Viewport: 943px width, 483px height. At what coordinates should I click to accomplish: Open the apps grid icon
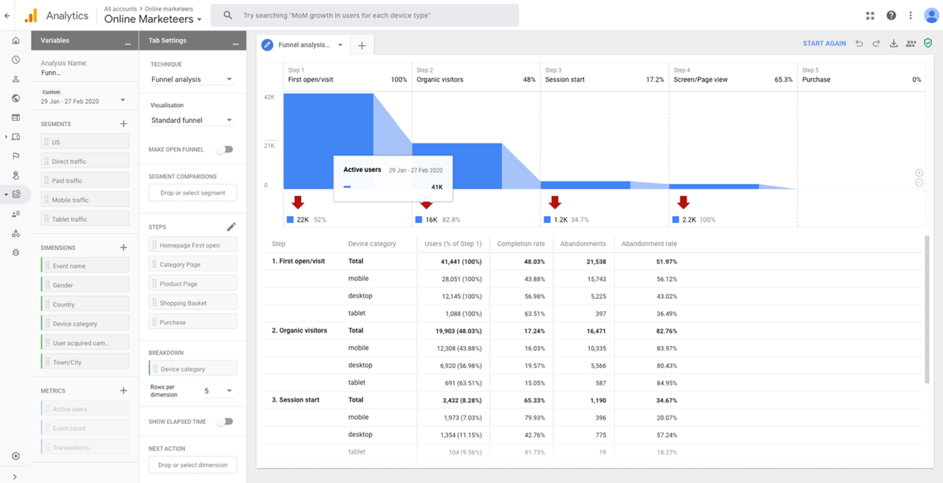tap(869, 15)
